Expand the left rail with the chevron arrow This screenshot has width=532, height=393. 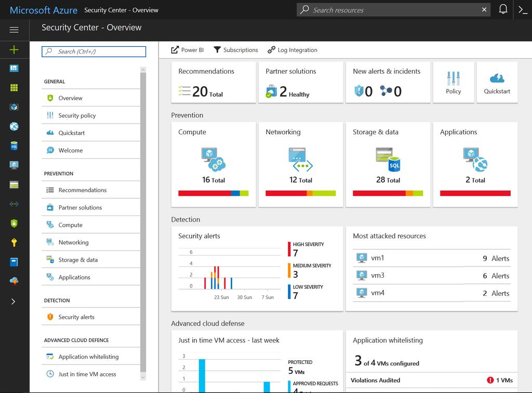[x=13, y=302]
